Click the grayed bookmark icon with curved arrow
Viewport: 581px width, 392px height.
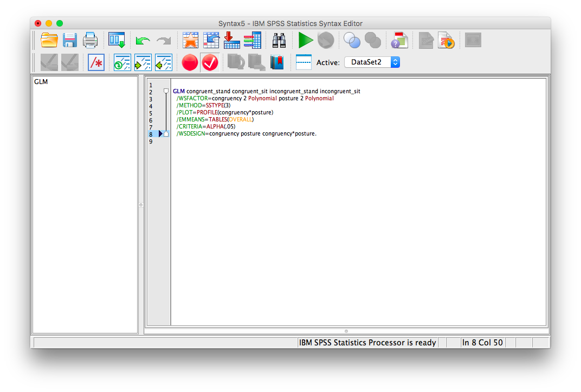[236, 62]
